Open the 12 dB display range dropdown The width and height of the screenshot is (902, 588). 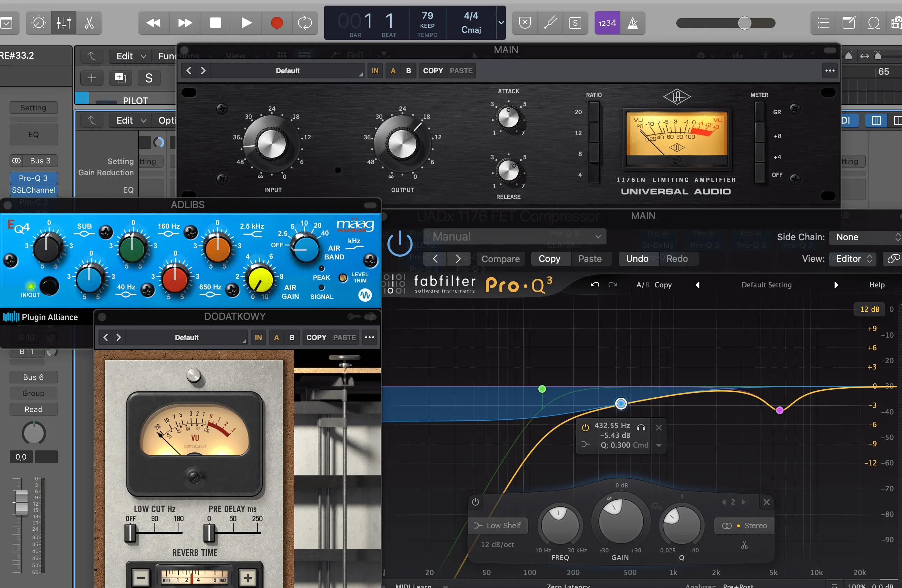(870, 309)
